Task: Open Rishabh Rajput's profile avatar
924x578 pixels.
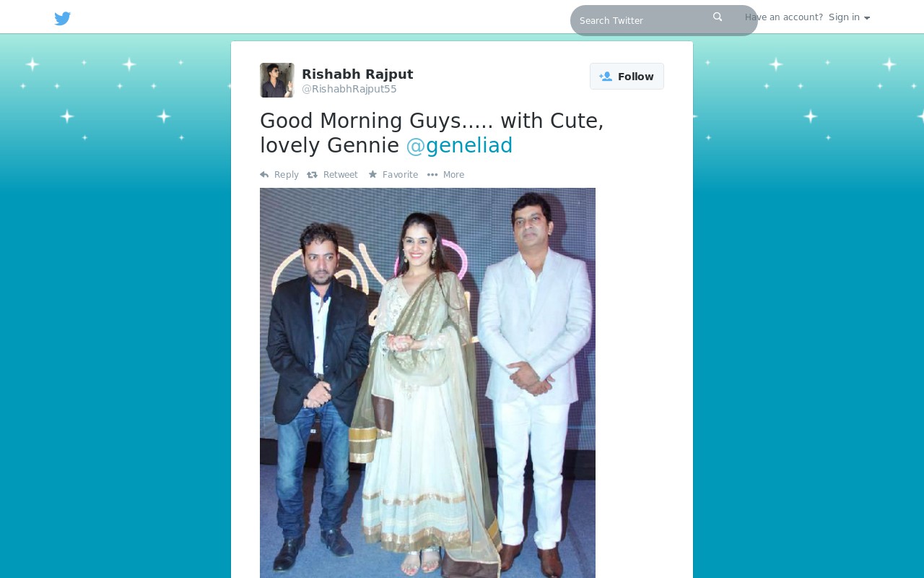Action: point(277,80)
